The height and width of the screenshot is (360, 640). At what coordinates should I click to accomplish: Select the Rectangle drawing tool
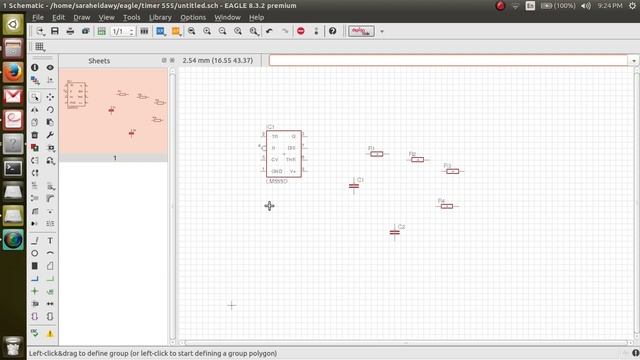click(35, 266)
